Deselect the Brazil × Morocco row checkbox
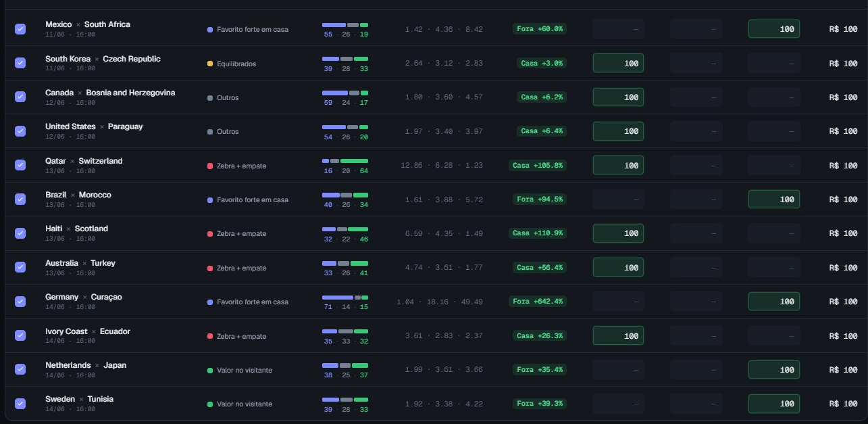This screenshot has width=868, height=424. click(20, 199)
